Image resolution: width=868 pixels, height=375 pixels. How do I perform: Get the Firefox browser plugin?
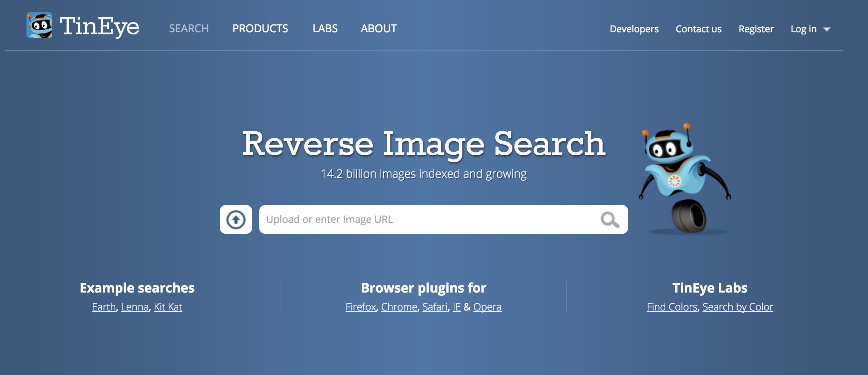(360, 307)
